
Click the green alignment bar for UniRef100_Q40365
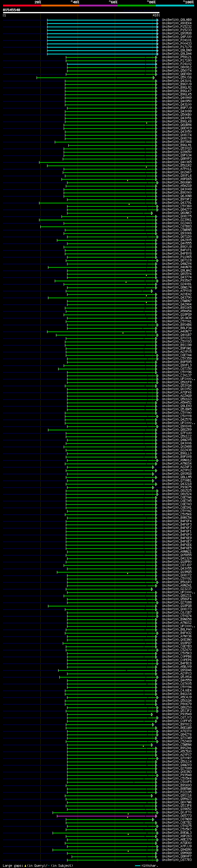(x=98, y=162)
